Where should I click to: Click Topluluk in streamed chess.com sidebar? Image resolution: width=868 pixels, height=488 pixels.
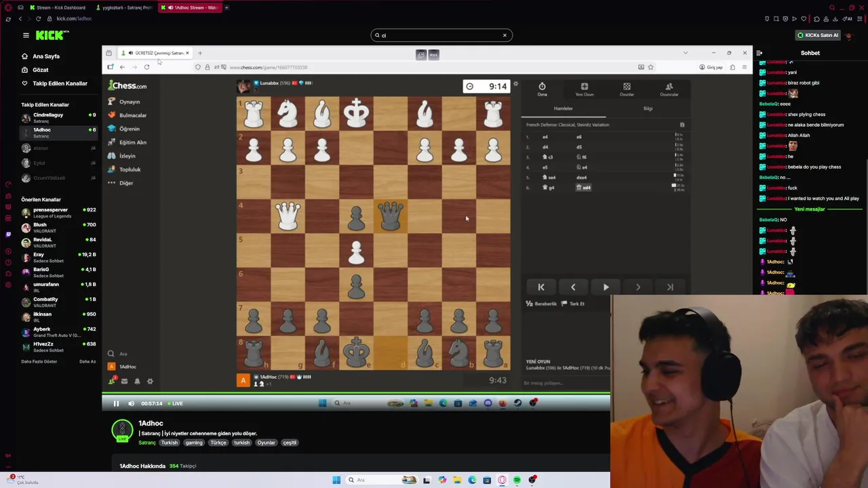pyautogui.click(x=125, y=169)
